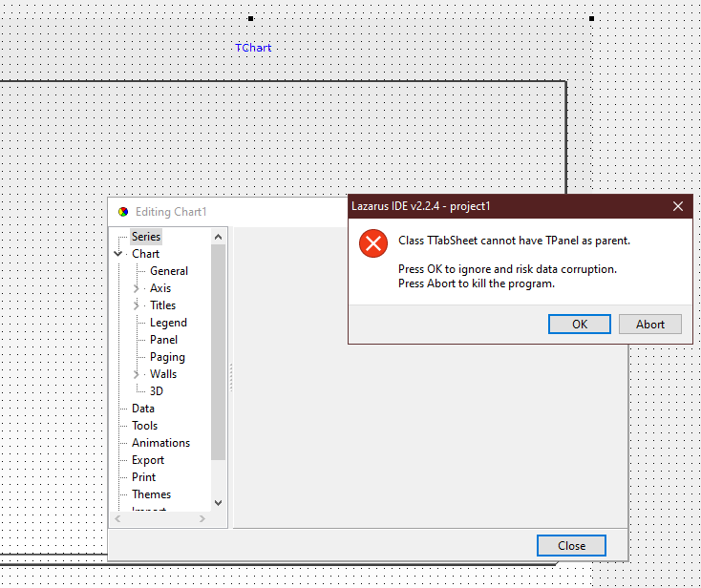This screenshot has height=588, width=701.
Task: Click the tree scrollbar up arrow
Action: (x=218, y=237)
